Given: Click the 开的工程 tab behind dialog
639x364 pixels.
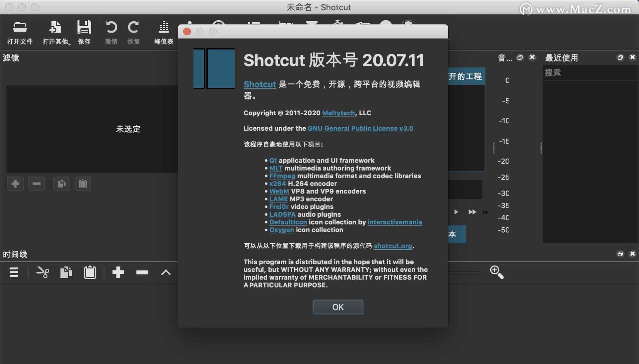Looking at the screenshot, I should [466, 76].
